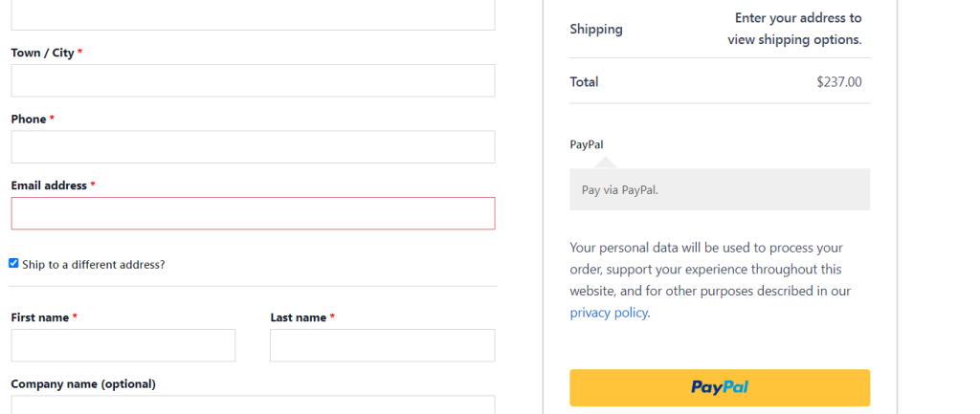Click the Email address field label
The image size is (980, 414).
49,185
